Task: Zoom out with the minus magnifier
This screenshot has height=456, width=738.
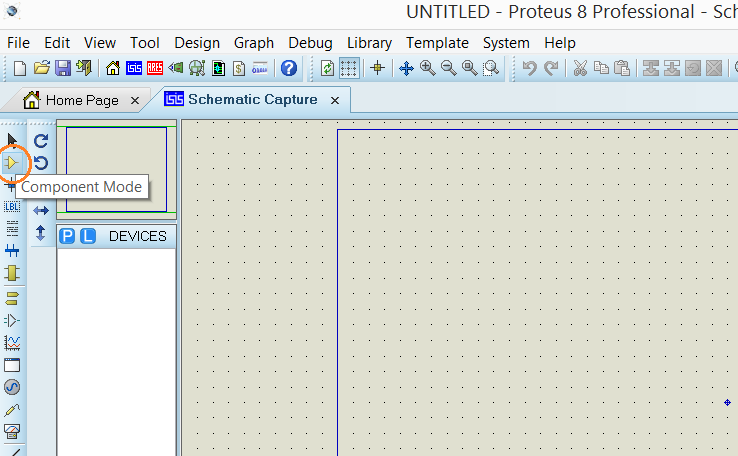Action: [x=449, y=68]
